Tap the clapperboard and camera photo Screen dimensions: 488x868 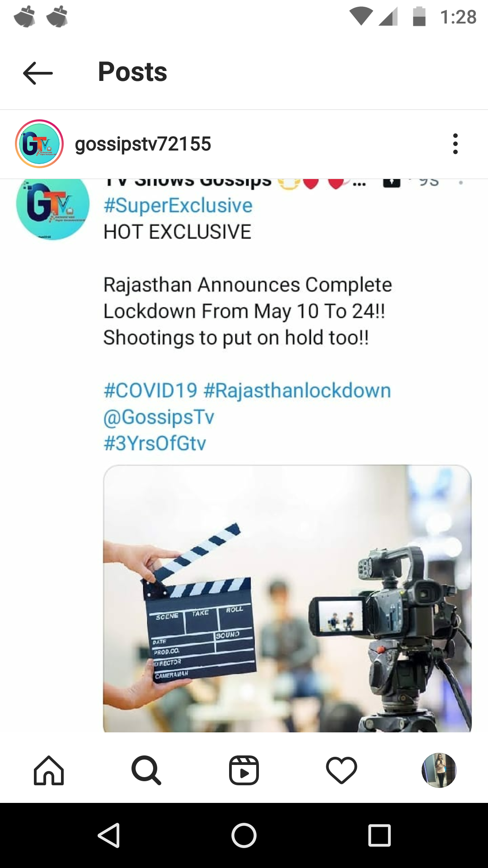(287, 599)
